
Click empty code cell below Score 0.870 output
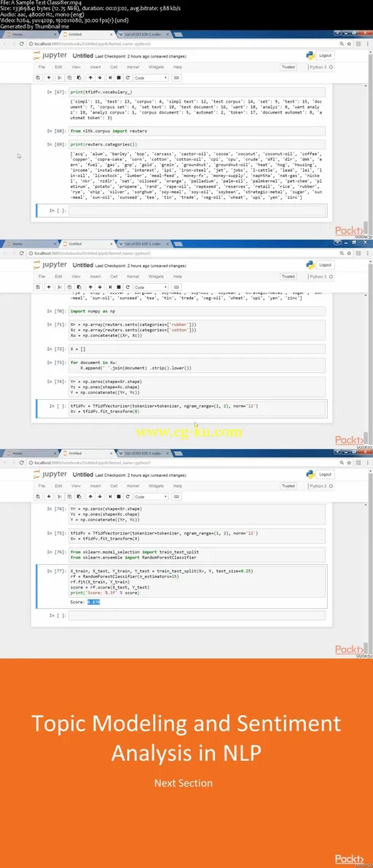(197, 615)
